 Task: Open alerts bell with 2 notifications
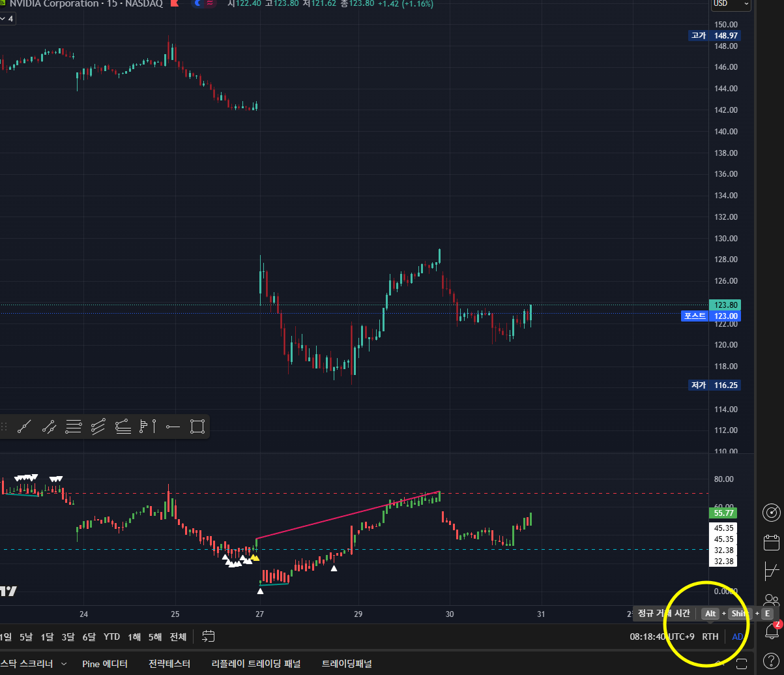click(x=772, y=631)
